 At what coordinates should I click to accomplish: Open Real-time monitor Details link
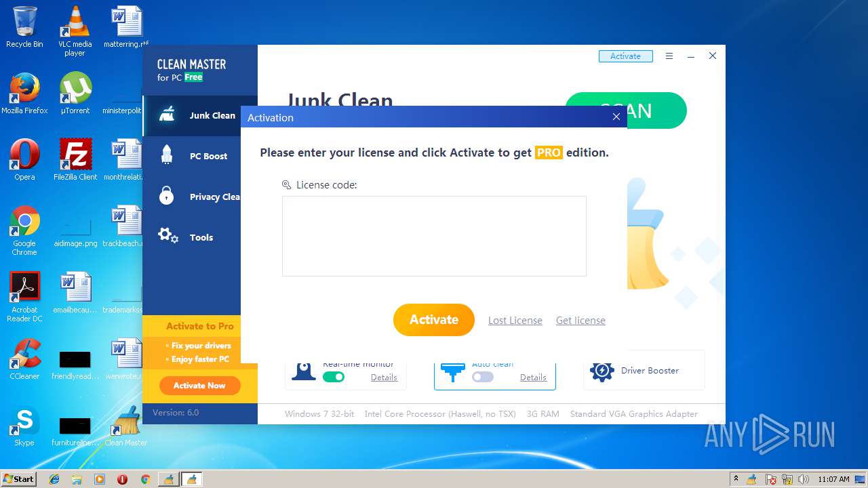[x=384, y=378]
